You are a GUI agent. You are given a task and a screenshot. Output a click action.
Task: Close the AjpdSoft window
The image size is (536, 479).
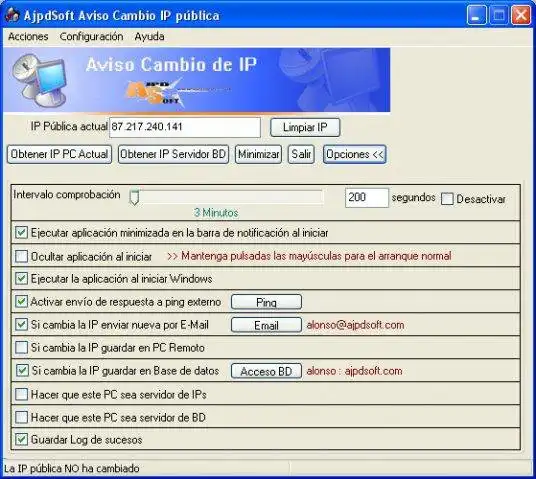point(521,15)
